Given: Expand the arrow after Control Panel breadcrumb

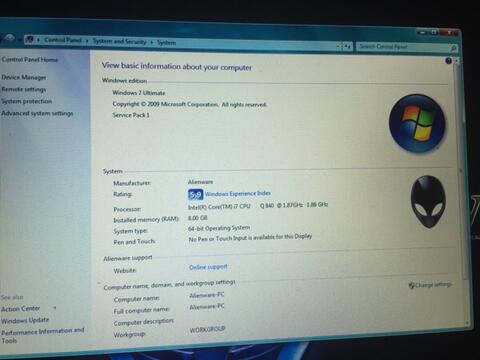Looking at the screenshot, I should pos(87,41).
